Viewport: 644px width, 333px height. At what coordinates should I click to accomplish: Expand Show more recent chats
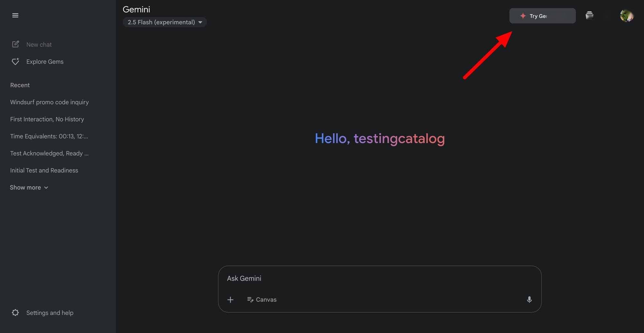click(29, 188)
